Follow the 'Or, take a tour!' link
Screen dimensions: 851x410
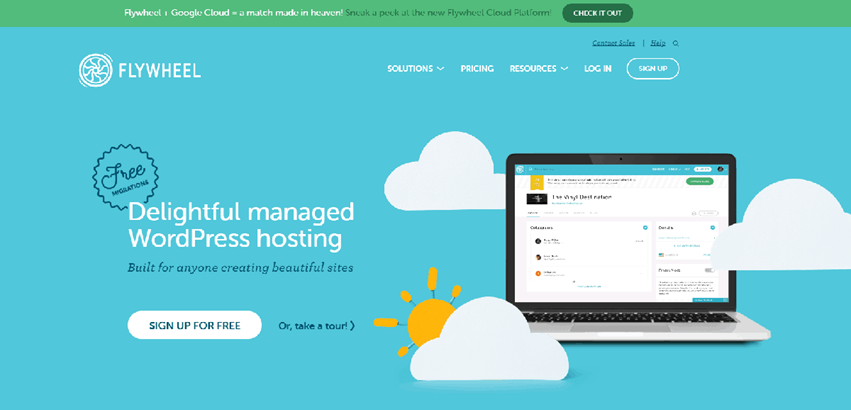click(x=316, y=326)
